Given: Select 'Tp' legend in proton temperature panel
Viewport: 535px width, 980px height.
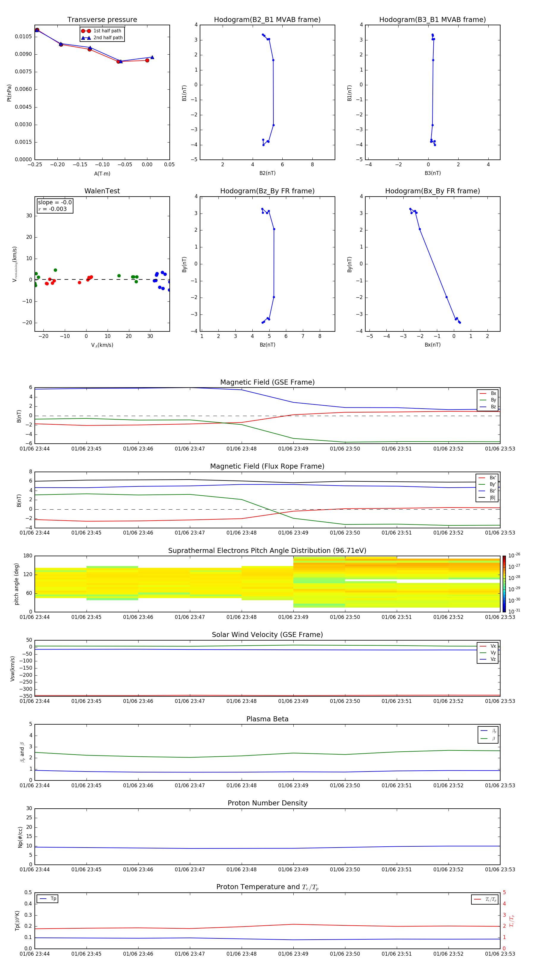Looking at the screenshot, I should pyautogui.click(x=48, y=899).
